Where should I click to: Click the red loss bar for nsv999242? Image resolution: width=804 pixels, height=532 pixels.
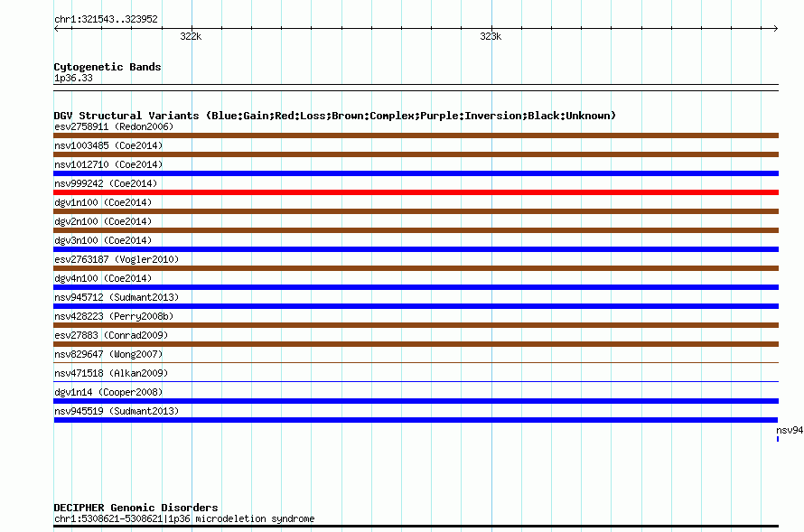pos(416,192)
